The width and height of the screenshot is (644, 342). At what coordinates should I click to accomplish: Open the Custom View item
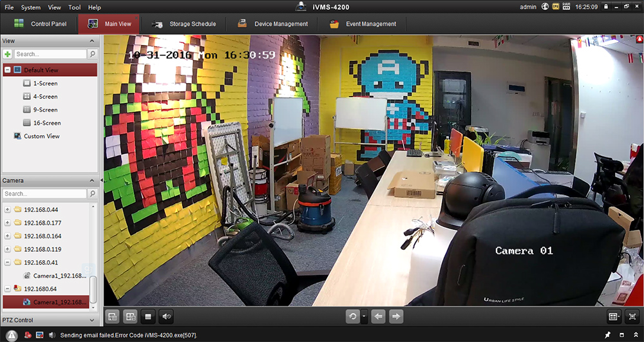pyautogui.click(x=41, y=136)
